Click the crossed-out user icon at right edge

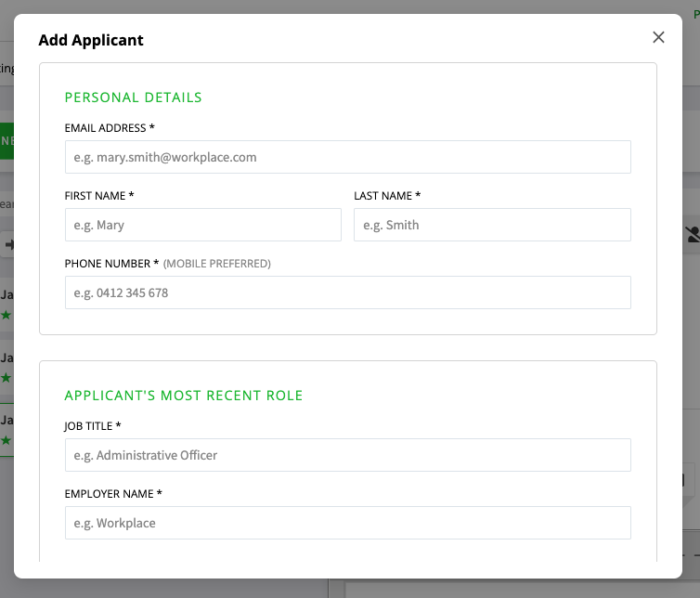(x=693, y=235)
